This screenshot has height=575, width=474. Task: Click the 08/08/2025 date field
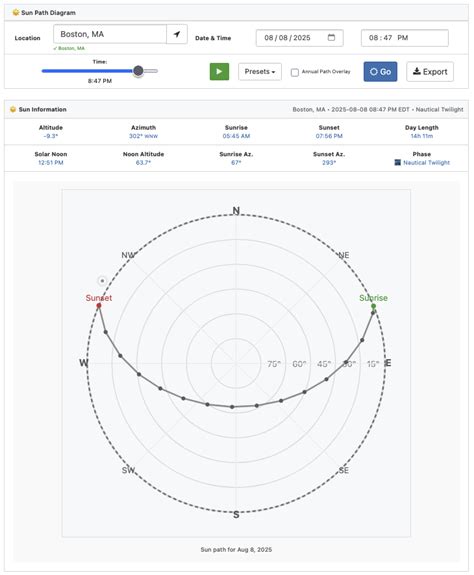click(x=300, y=38)
